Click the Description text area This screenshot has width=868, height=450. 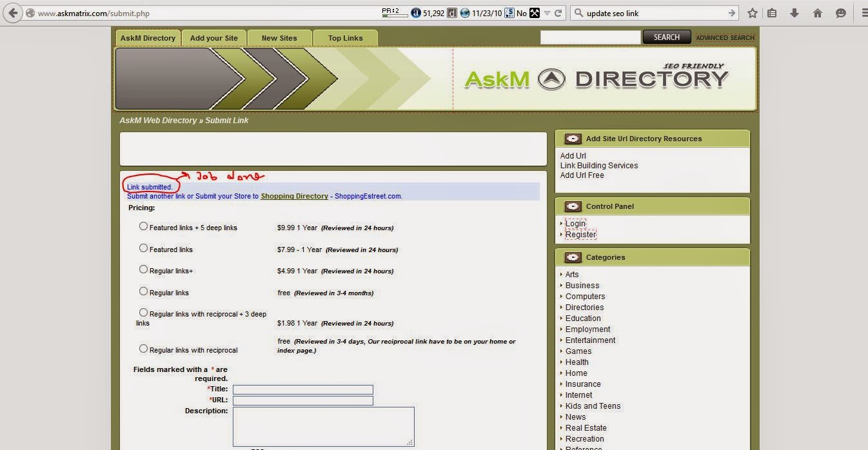pyautogui.click(x=324, y=426)
